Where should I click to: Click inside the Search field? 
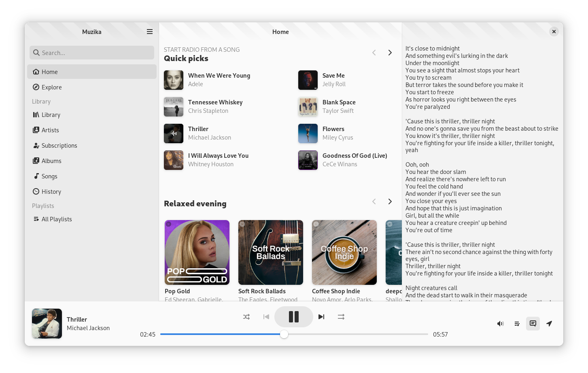pyautogui.click(x=92, y=53)
